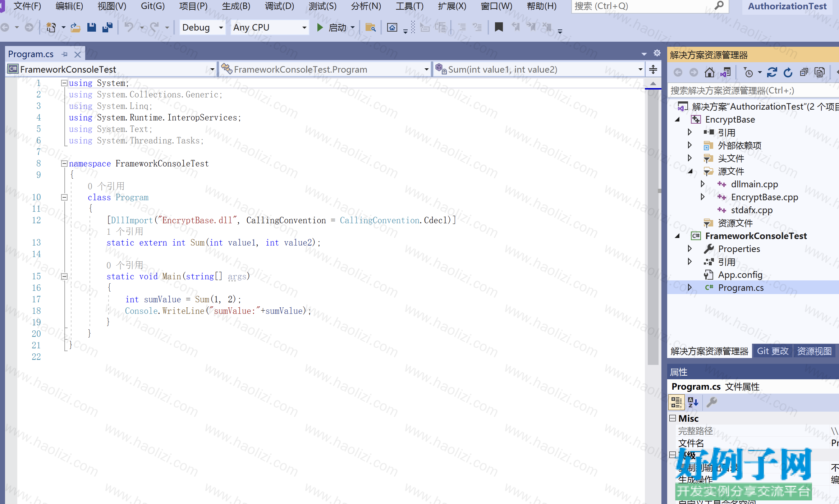Collapse the class Program code block
Screen dimensions: 839x504
pyautogui.click(x=64, y=197)
